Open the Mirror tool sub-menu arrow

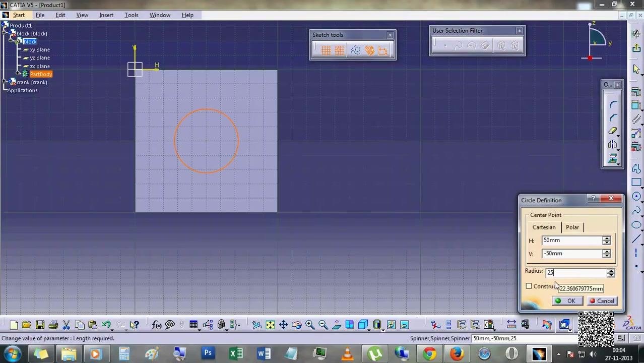pyautogui.click(x=619, y=150)
